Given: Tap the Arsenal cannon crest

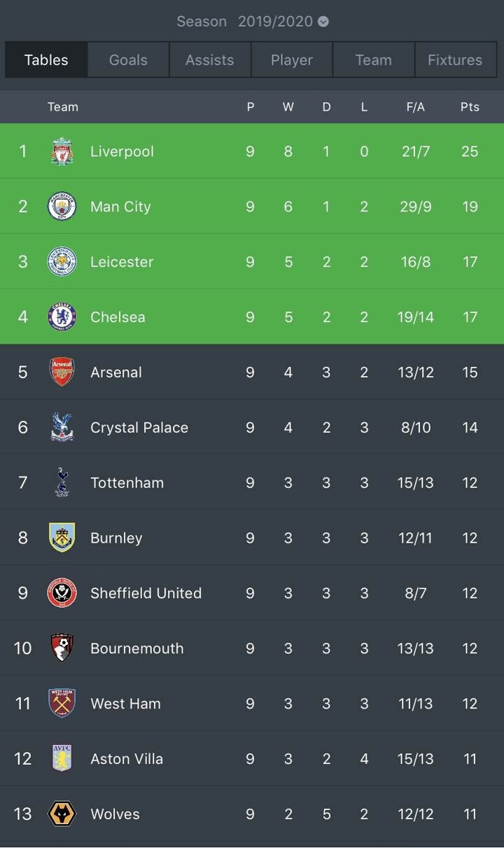Looking at the screenshot, I should coord(62,372).
